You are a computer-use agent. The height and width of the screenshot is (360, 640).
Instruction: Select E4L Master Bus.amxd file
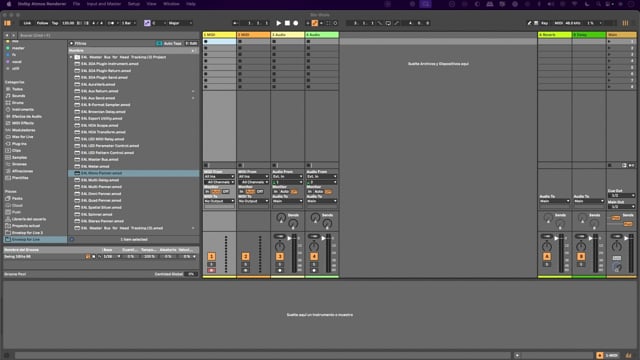pyautogui.click(x=100, y=160)
